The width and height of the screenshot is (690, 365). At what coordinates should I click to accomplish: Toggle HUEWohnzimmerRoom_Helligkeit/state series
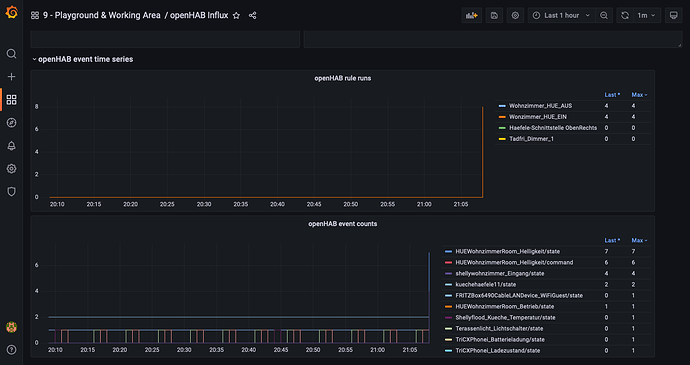click(508, 251)
